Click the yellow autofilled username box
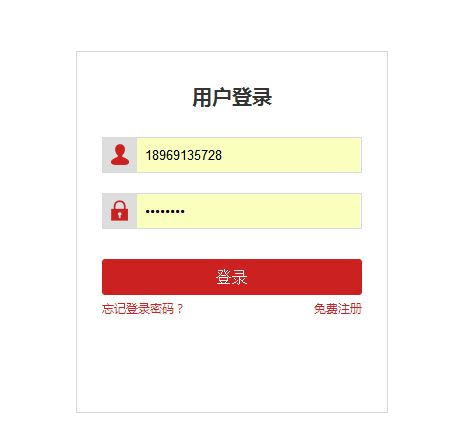This screenshot has width=464, height=424. point(249,155)
